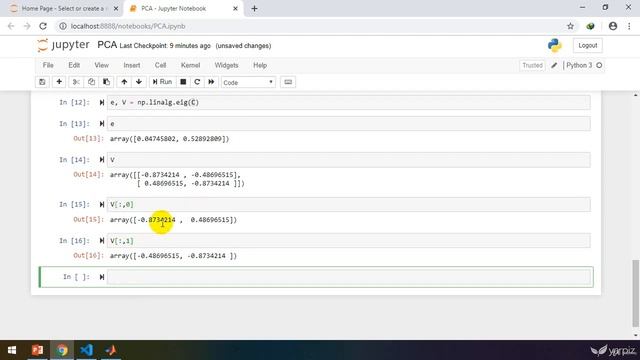This screenshot has width=640, height=360.
Task: Cut selected cells with scissors icon
Action: 76,82
